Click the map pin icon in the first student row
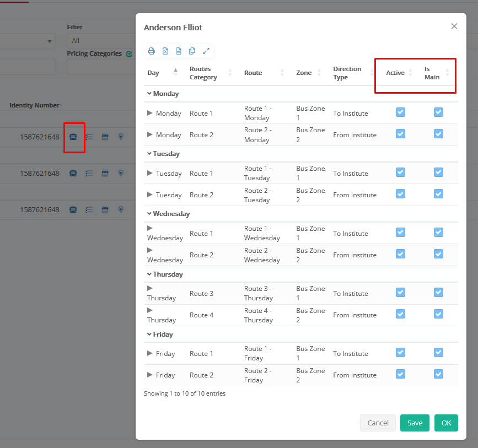Image resolution: width=478 pixels, height=448 pixels. tap(121, 137)
